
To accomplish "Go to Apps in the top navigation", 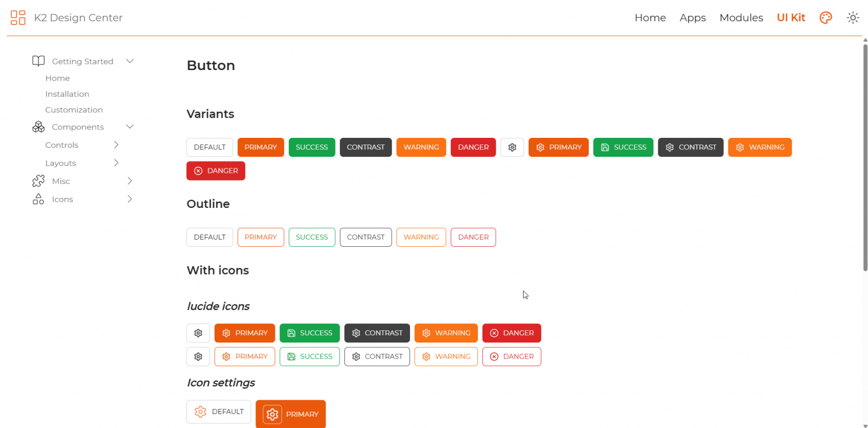I will click(x=693, y=18).
